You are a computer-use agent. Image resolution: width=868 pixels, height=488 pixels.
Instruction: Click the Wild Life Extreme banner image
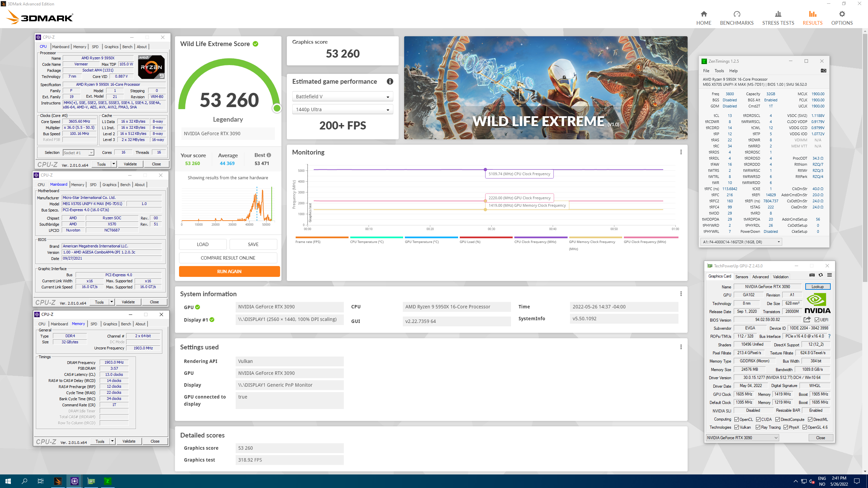coord(546,88)
